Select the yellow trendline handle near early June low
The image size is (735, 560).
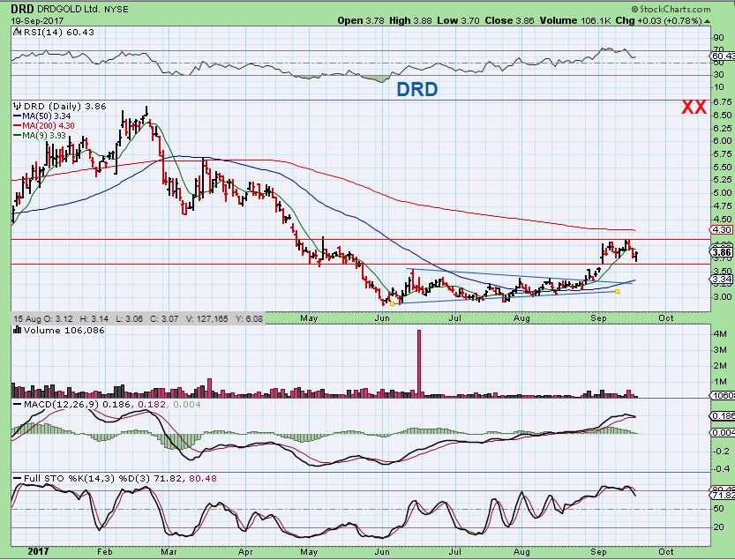[392, 303]
